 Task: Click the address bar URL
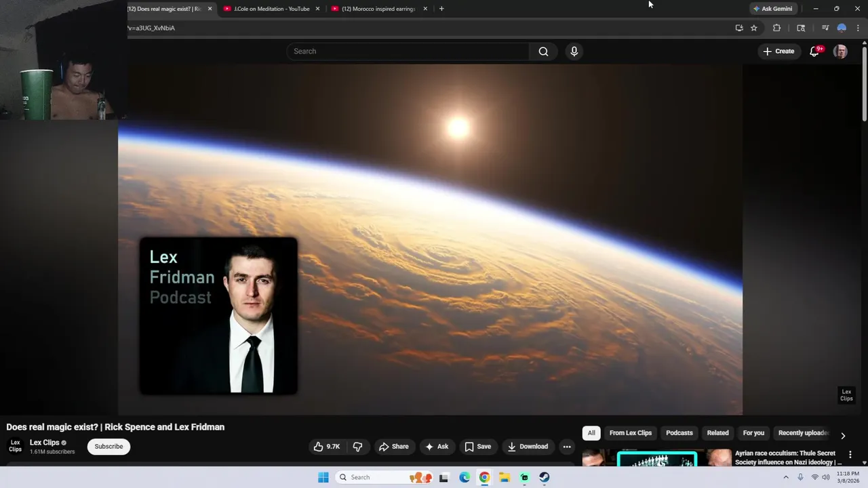point(151,28)
